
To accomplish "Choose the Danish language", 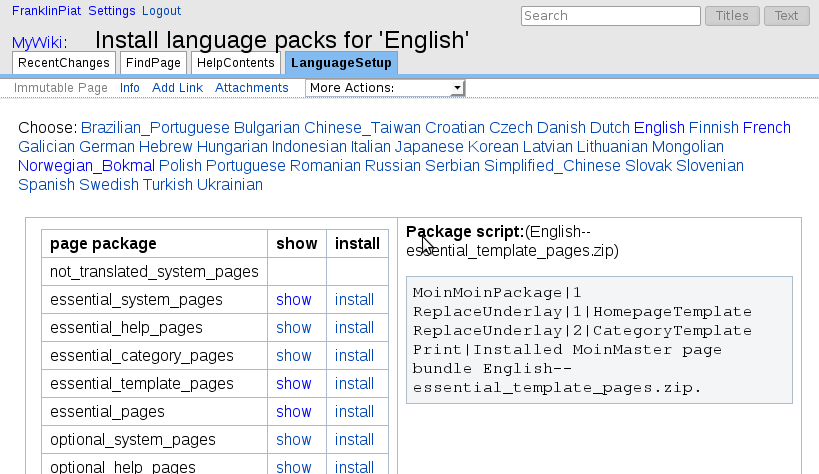I will [x=561, y=128].
